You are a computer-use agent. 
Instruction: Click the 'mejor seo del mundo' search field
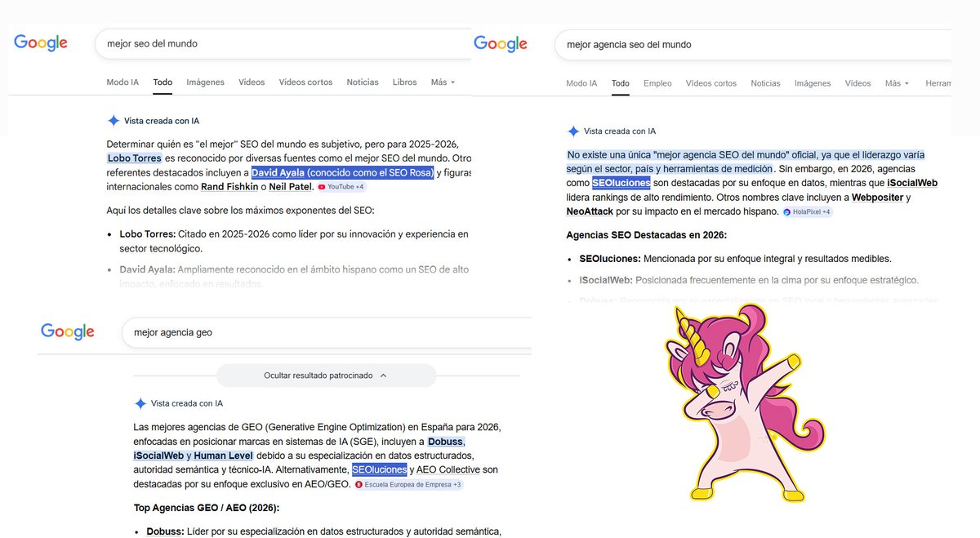tap(283, 44)
